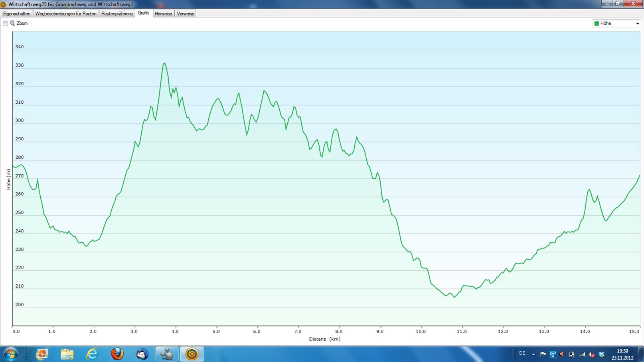Open Wegbeschreibungen für Routen tab
The height and width of the screenshot is (362, 644).
[x=66, y=14]
